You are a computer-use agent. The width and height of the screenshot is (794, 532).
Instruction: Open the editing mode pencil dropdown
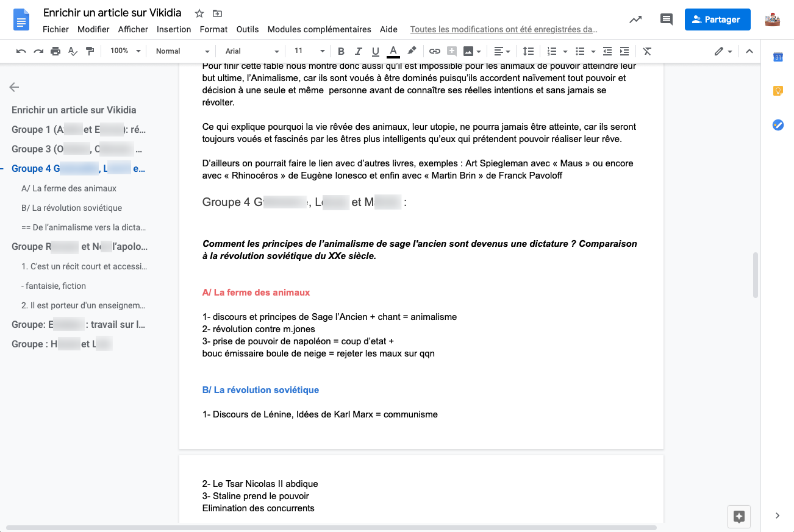[723, 51]
